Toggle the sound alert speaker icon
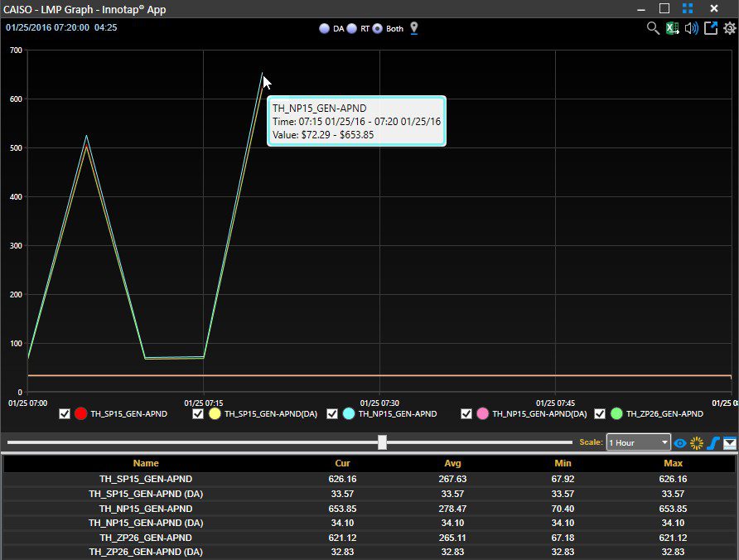This screenshot has width=739, height=560. click(x=692, y=28)
